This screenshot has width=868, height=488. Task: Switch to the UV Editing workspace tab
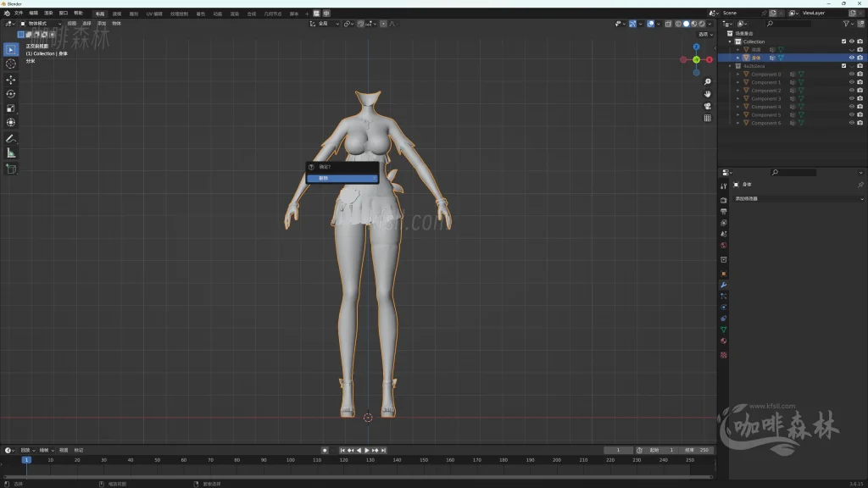154,14
